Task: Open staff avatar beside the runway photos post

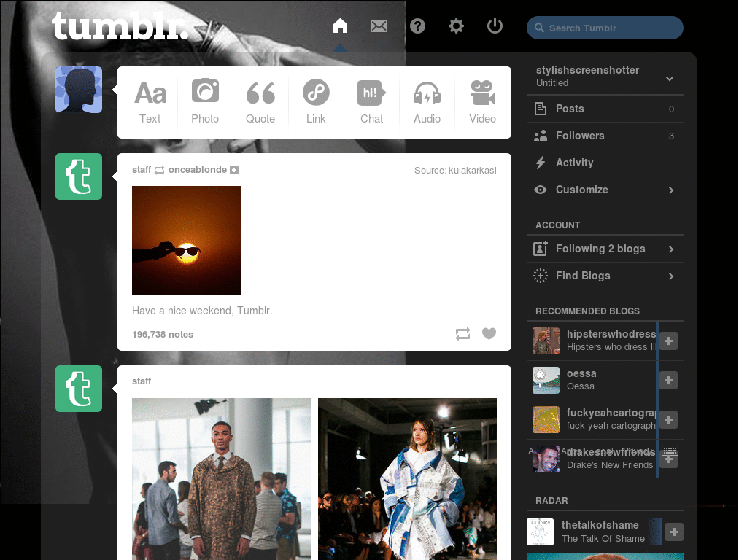Action: [79, 389]
